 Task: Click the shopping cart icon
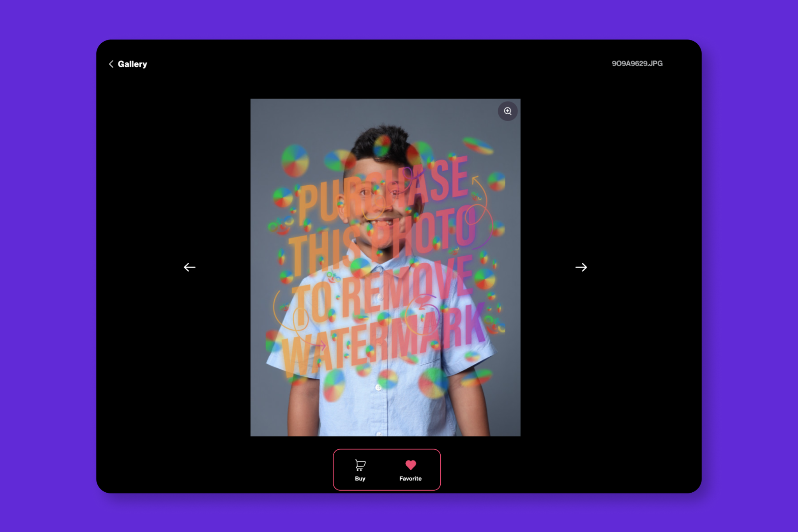click(360, 465)
